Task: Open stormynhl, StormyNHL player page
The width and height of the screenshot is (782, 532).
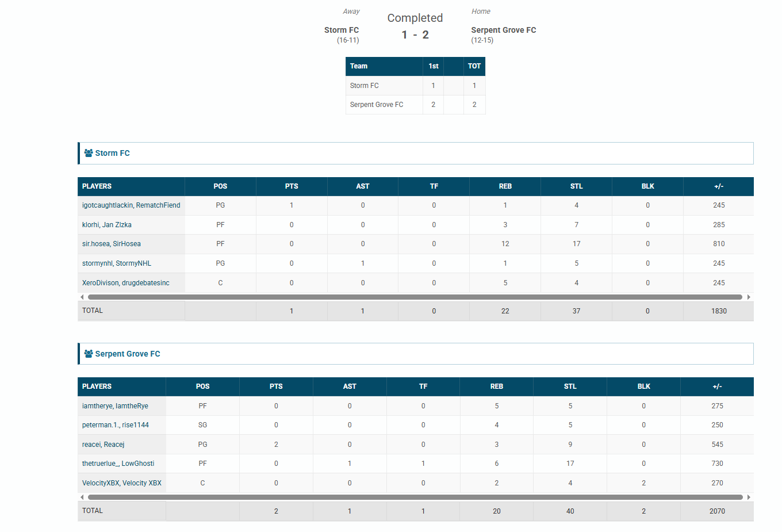Action: (x=117, y=263)
